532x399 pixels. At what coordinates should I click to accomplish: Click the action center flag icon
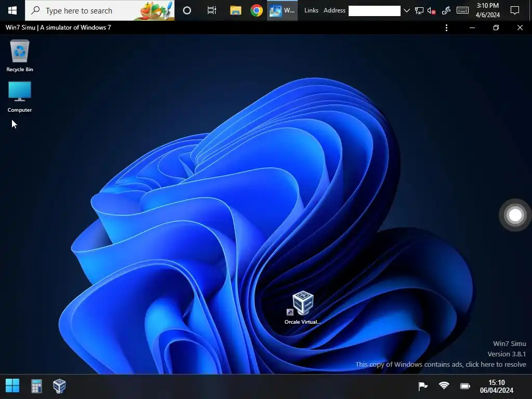[x=423, y=386]
